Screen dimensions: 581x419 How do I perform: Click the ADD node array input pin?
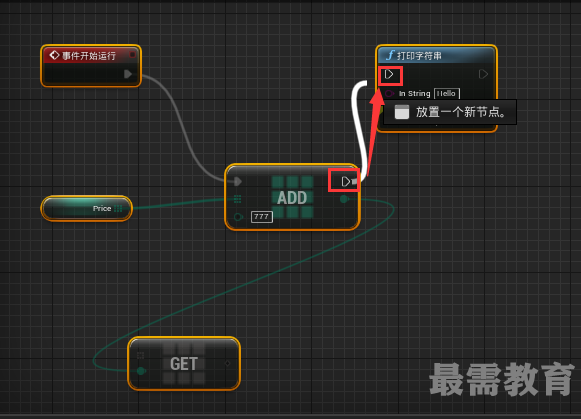(238, 199)
